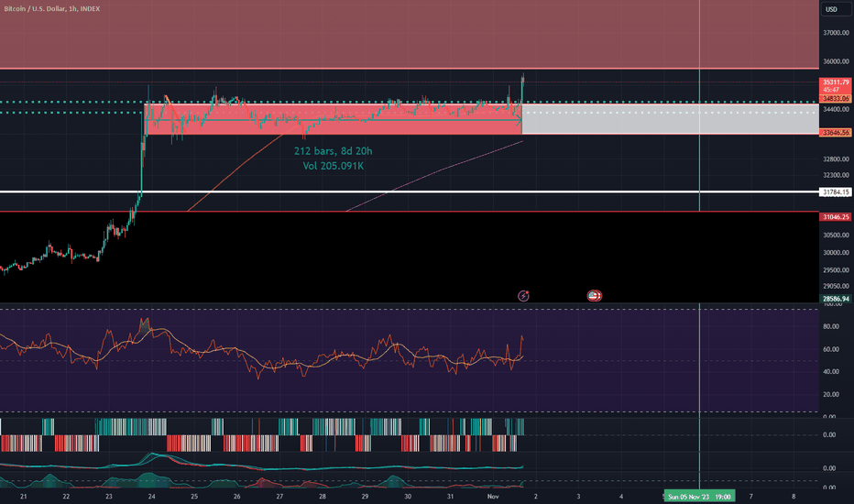The width and height of the screenshot is (854, 504).
Task: Click the '21' date on time axis
Action: (x=24, y=497)
